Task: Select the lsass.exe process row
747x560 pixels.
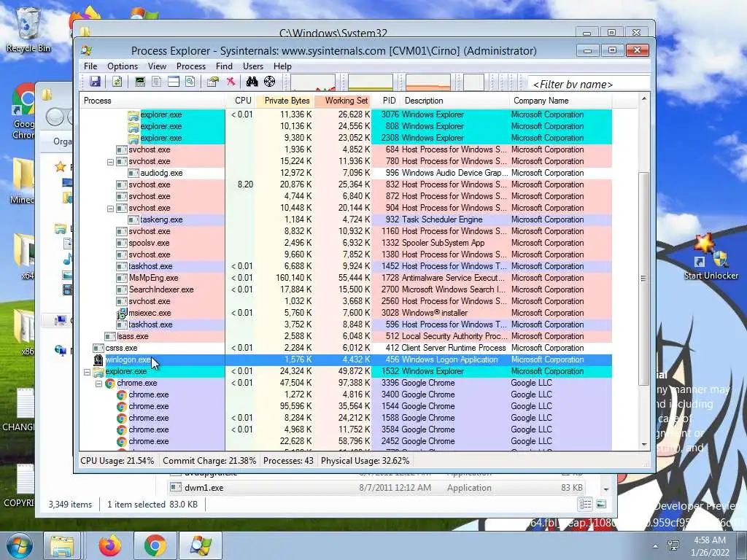Action: 345,336
